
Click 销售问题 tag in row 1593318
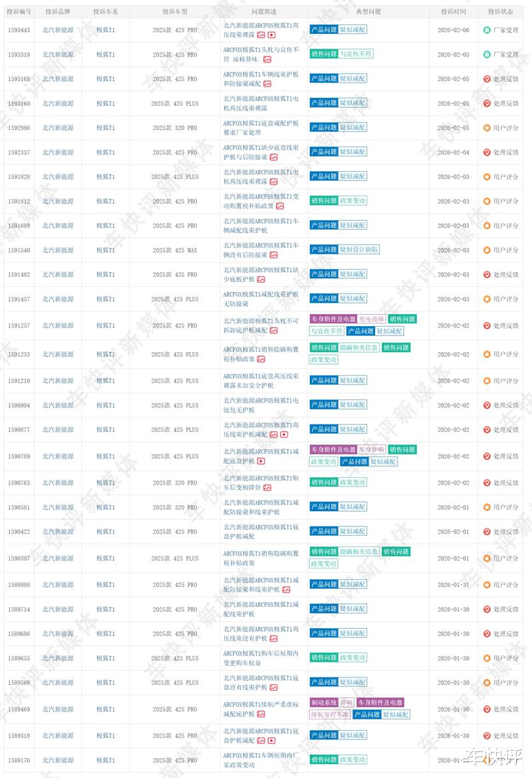(x=324, y=54)
